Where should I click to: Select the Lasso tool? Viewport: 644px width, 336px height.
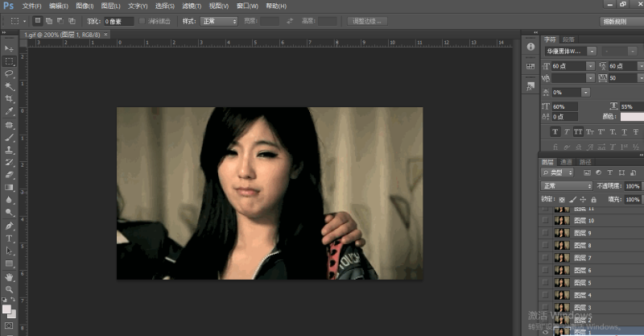pos(9,73)
